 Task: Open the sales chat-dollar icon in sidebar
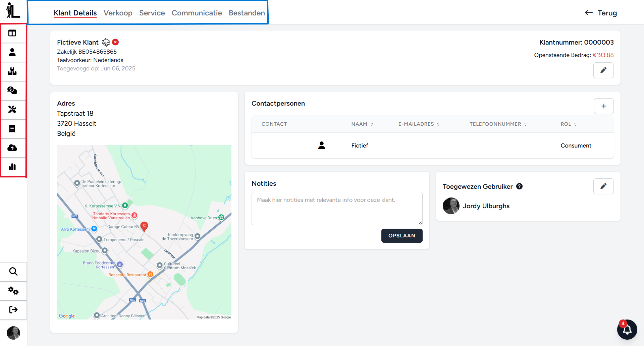[12, 91]
